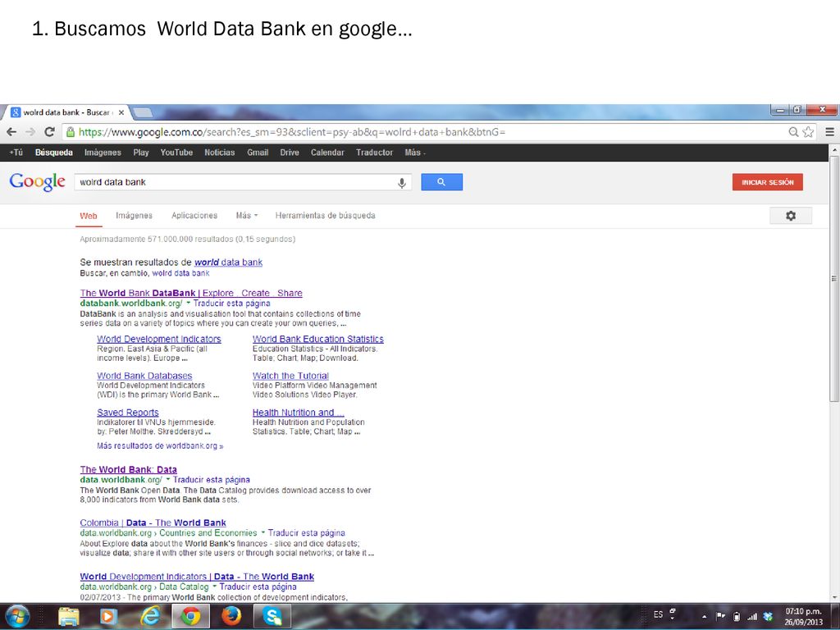Open dropdown arrow after Data Catalog
The width and height of the screenshot is (840, 630).
click(214, 586)
